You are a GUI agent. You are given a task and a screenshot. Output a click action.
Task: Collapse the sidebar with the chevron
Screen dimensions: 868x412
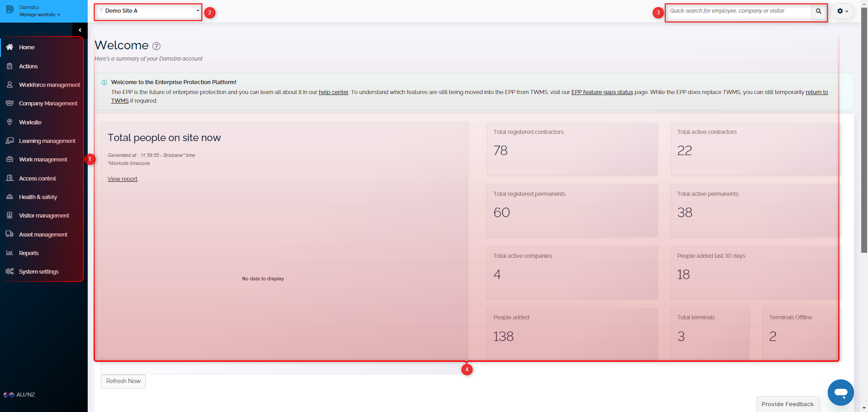80,30
